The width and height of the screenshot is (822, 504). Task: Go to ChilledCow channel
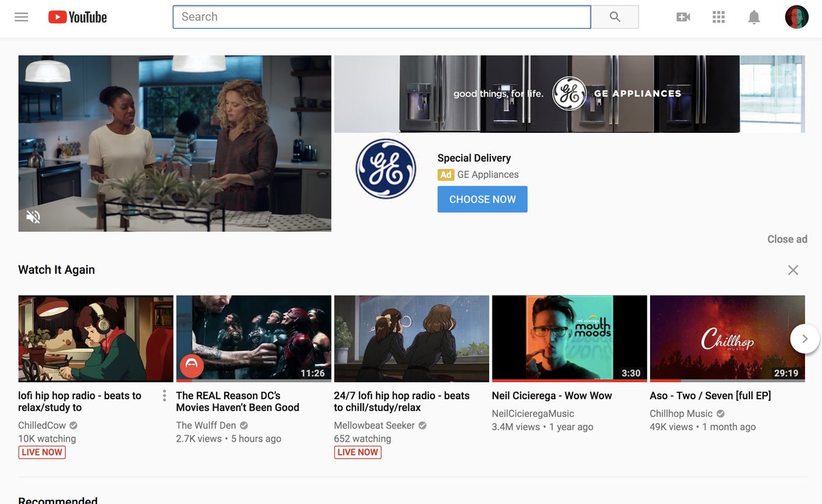pyautogui.click(x=42, y=425)
